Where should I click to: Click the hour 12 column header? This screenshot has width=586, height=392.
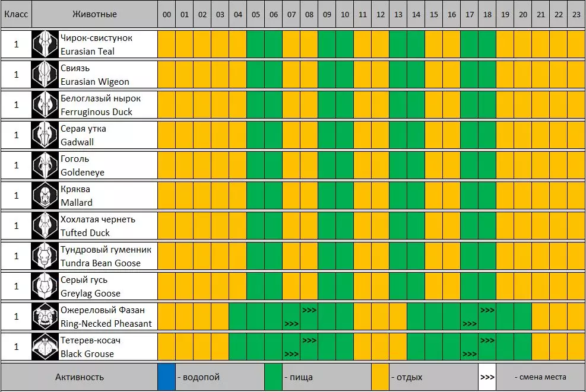[x=381, y=15]
